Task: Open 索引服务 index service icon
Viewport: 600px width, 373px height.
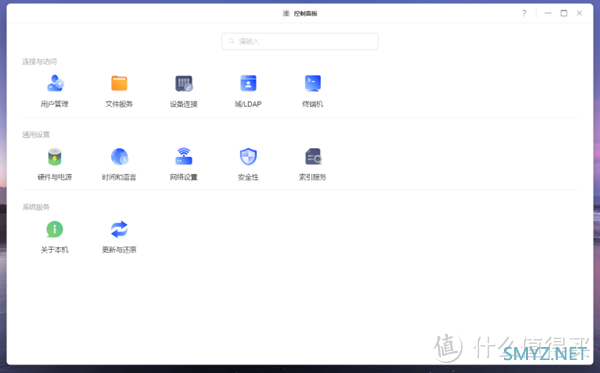Action: coord(313,156)
